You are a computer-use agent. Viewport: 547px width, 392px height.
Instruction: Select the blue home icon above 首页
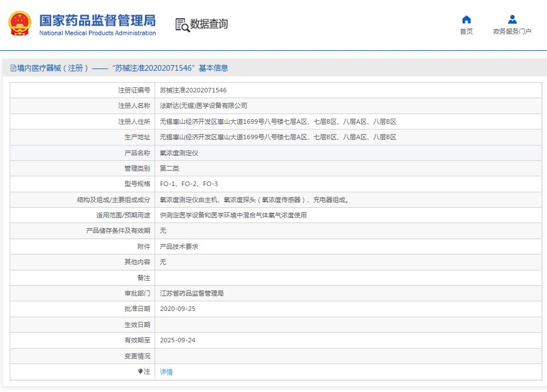point(466,20)
